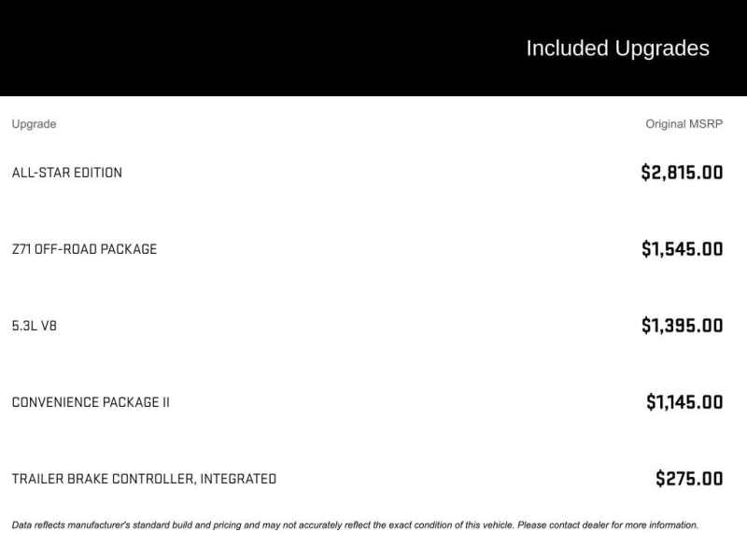Click the Original MSRP column header
747x560 pixels.
click(x=684, y=124)
